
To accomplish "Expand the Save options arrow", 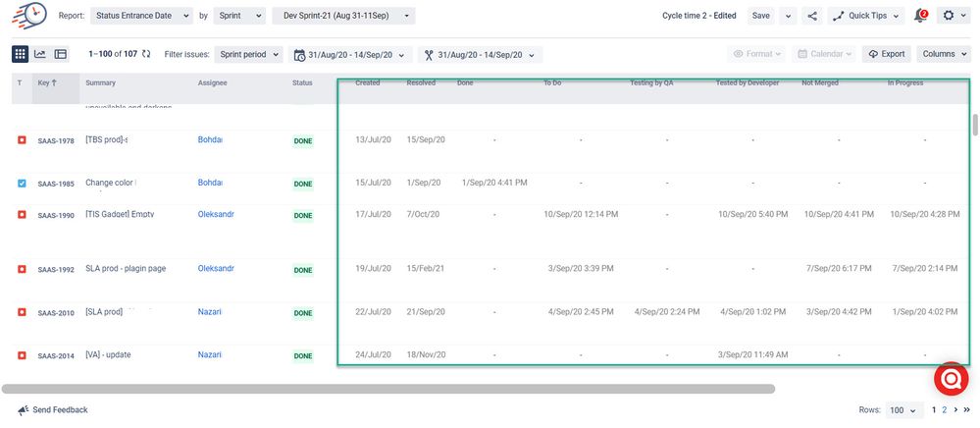I will pyautogui.click(x=788, y=16).
